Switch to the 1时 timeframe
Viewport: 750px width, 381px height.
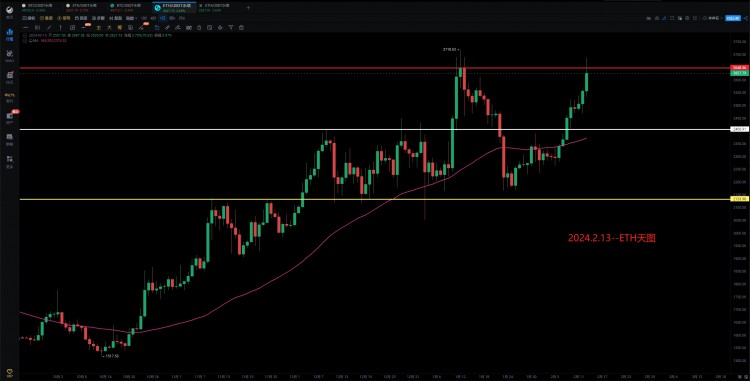pyautogui.click(x=143, y=18)
